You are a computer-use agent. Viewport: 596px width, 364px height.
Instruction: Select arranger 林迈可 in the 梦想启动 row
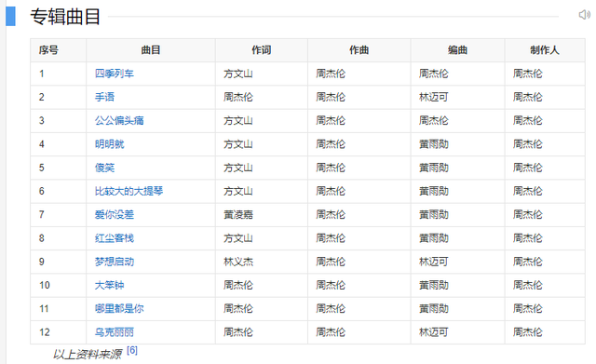point(434,262)
